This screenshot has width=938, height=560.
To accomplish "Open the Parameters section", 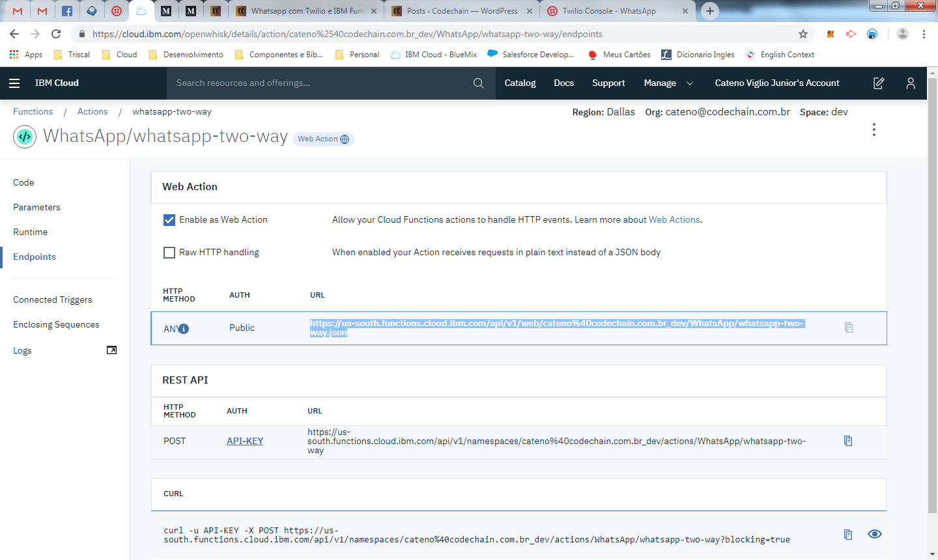I will coord(36,208).
